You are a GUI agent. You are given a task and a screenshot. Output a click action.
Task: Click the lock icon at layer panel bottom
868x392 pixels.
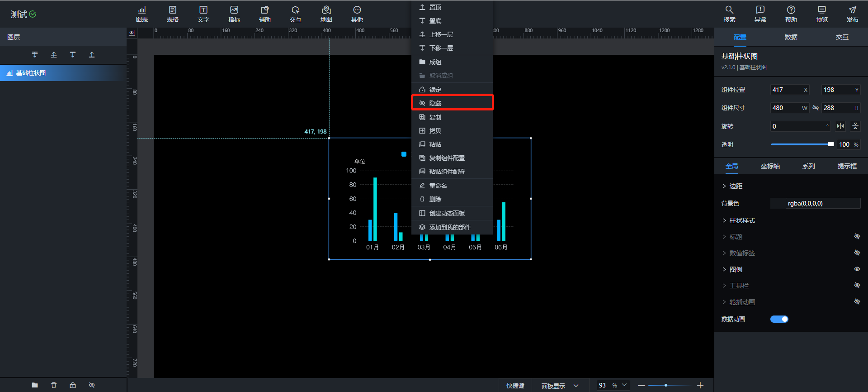[x=73, y=385]
